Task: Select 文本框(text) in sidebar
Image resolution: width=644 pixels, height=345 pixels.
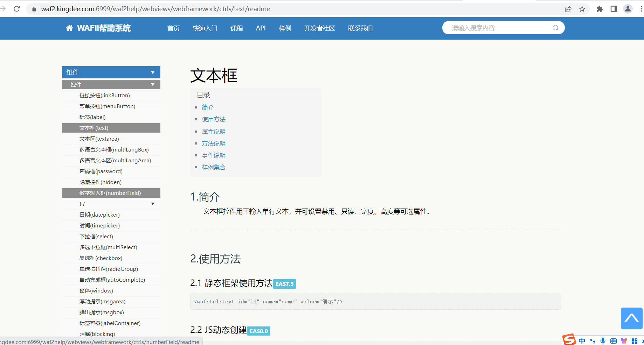Action: click(x=111, y=128)
